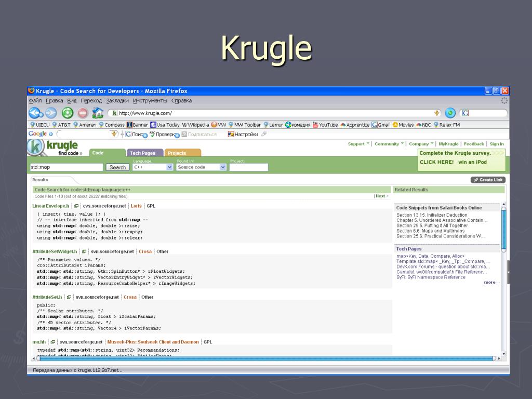Click the more link under Tech Pages
Viewport: 532px width, 399px height.
[x=489, y=282]
